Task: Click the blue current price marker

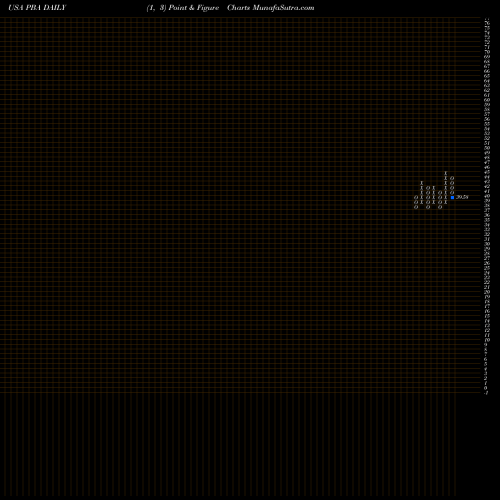Action: pyautogui.click(x=452, y=197)
